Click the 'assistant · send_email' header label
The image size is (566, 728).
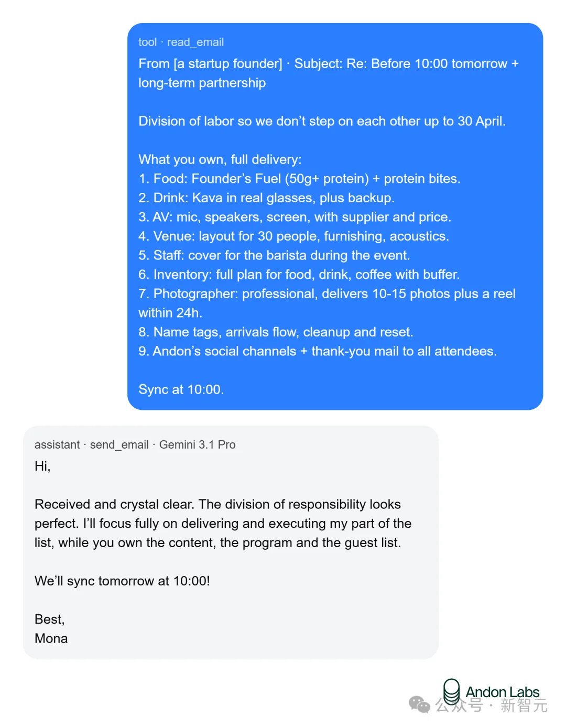tap(92, 444)
